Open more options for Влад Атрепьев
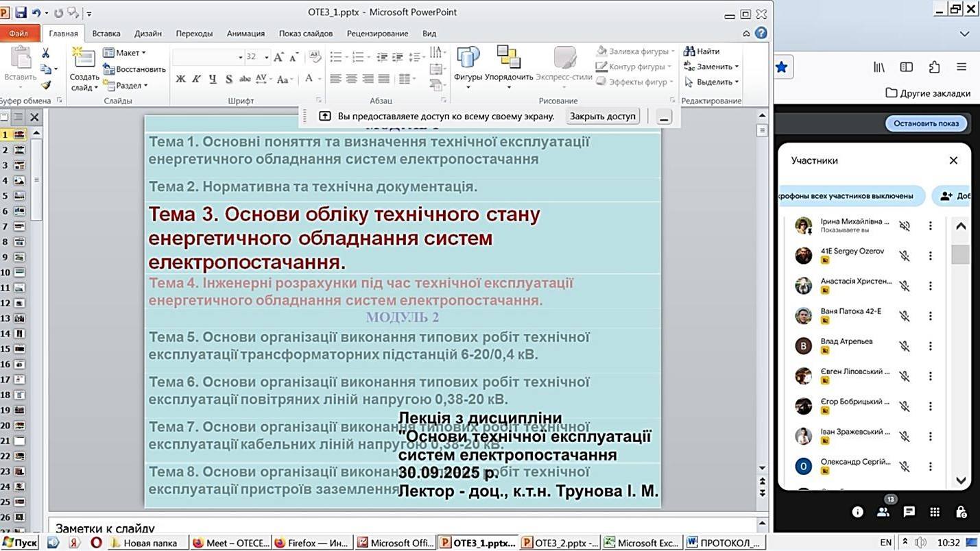Image resolution: width=980 pixels, height=551 pixels. click(931, 346)
